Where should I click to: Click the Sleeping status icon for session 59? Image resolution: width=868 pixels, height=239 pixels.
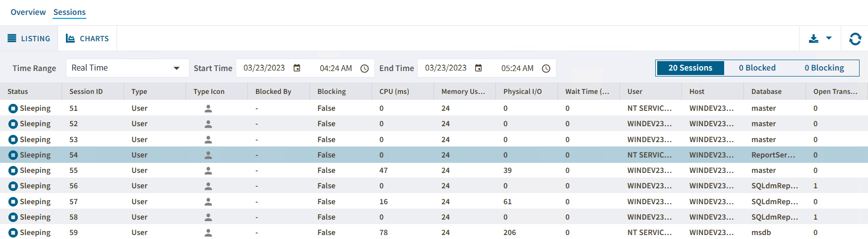click(x=13, y=233)
